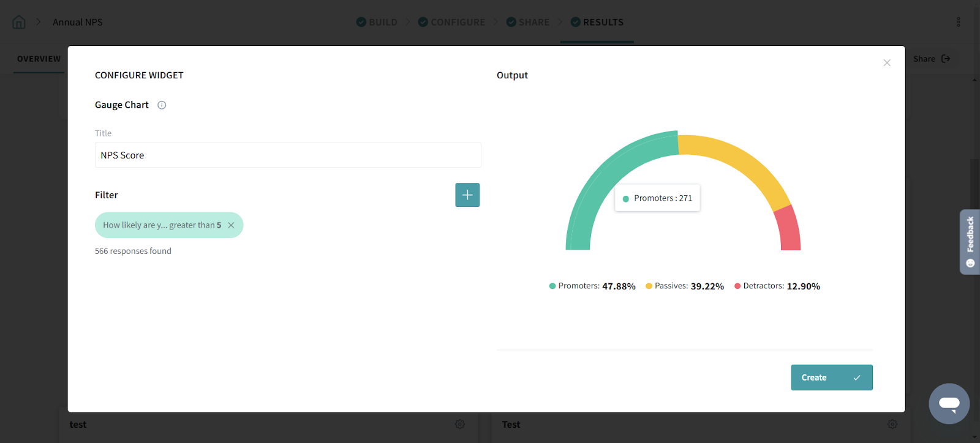980x443 pixels.
Task: Open the chat support bubble
Action: point(949,404)
